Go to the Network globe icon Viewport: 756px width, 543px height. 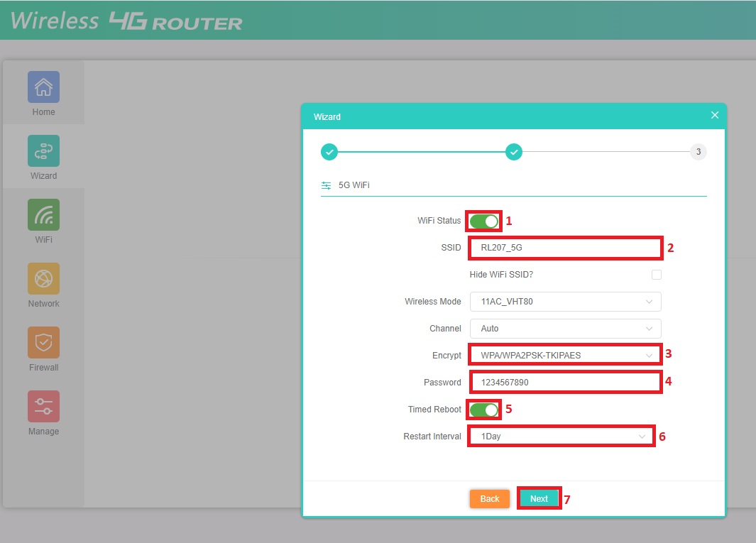[x=43, y=279]
